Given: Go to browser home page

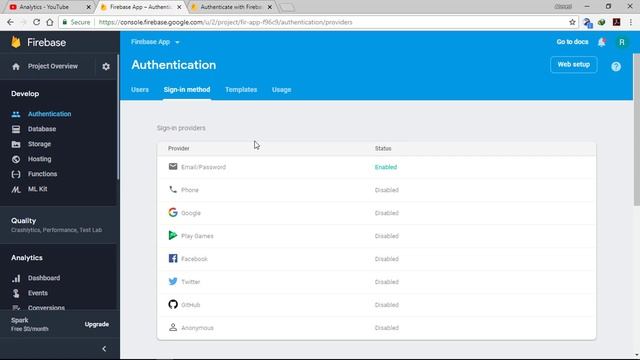Looking at the screenshot, I should click(50, 22).
